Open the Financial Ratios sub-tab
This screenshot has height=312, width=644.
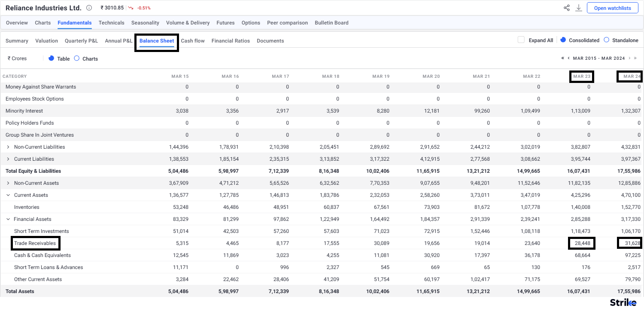[231, 41]
